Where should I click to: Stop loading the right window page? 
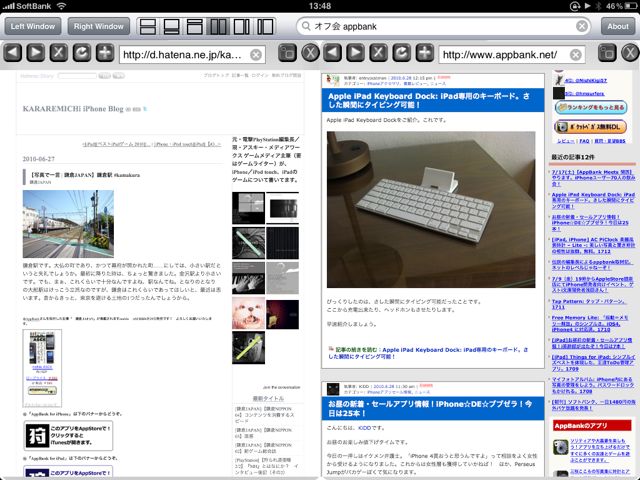coord(378,53)
